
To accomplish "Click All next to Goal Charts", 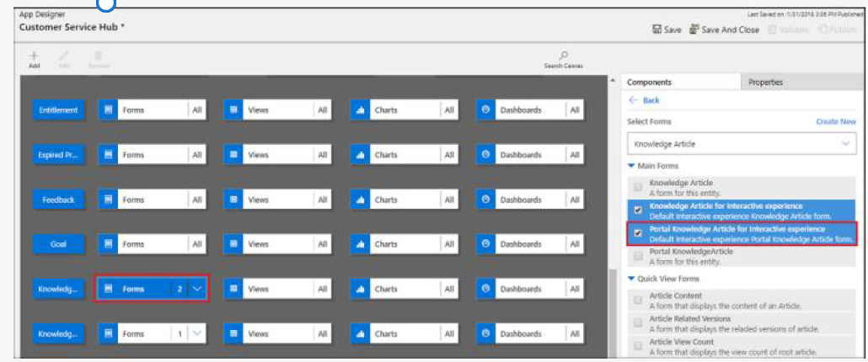I will pyautogui.click(x=449, y=244).
